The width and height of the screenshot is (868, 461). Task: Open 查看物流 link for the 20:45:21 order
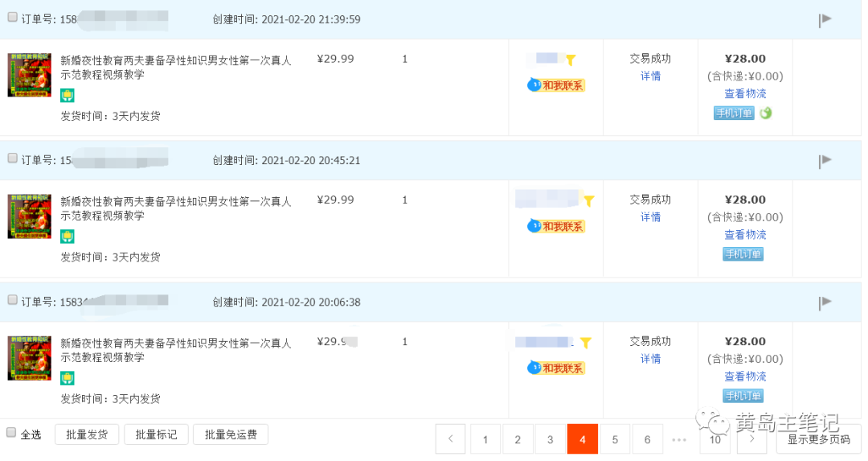click(745, 235)
